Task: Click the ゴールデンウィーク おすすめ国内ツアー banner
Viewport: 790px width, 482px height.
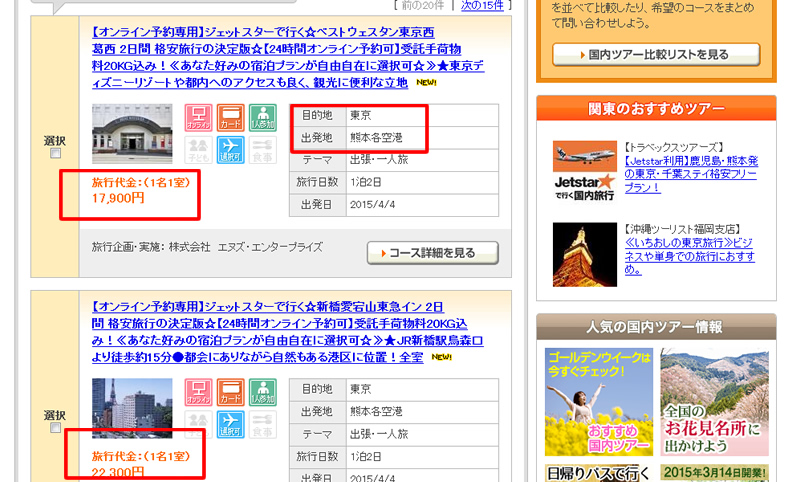Action: pyautogui.click(x=599, y=402)
